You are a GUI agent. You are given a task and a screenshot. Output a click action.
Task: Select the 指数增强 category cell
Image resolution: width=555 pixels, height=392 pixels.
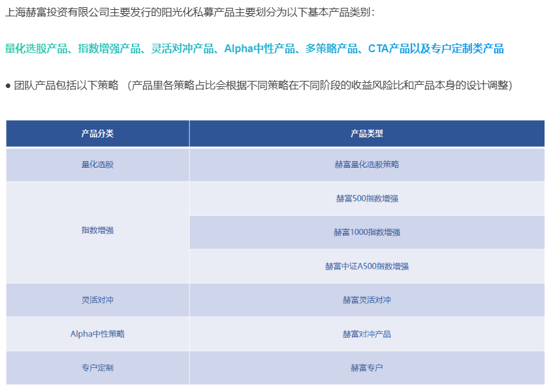coord(97,231)
